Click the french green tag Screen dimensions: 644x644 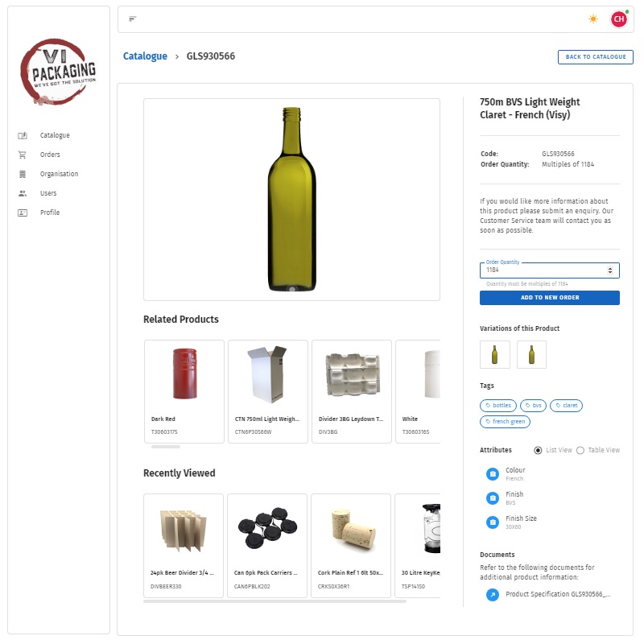[x=505, y=422]
